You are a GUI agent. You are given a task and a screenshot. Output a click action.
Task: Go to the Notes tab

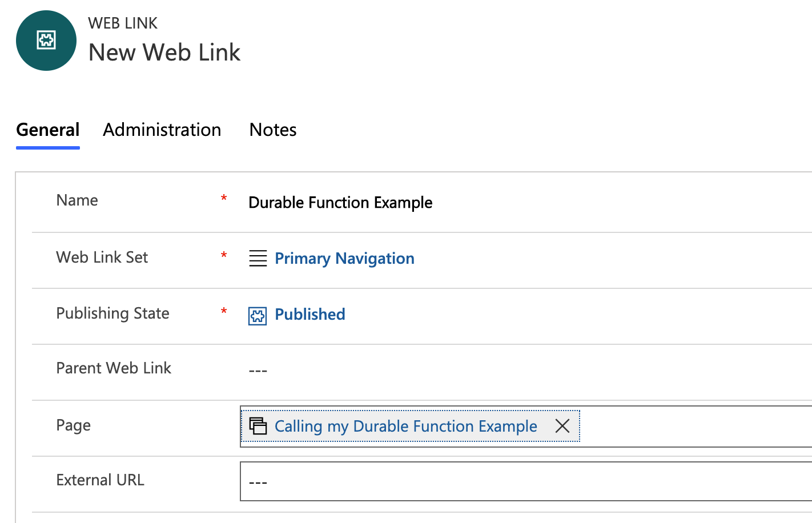tap(273, 130)
